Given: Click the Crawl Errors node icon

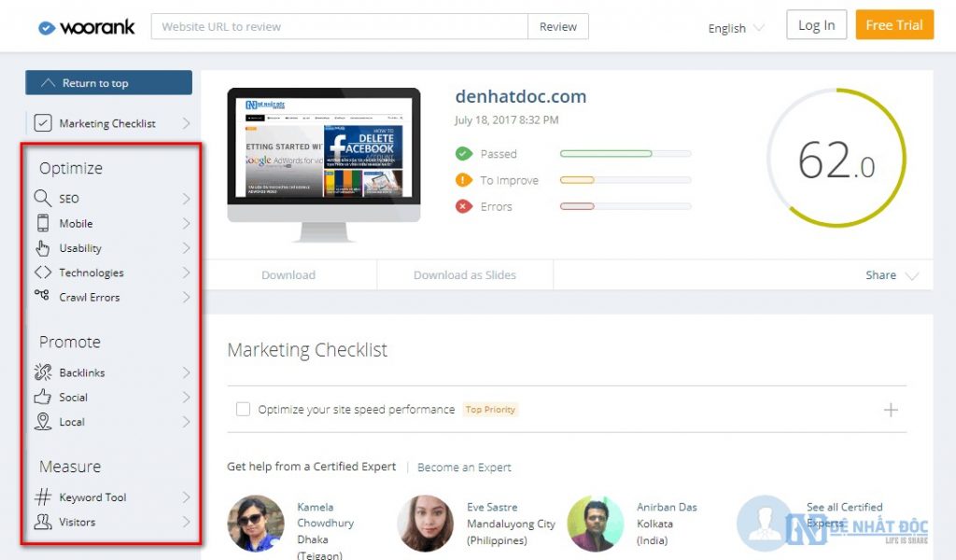Looking at the screenshot, I should tap(43, 297).
